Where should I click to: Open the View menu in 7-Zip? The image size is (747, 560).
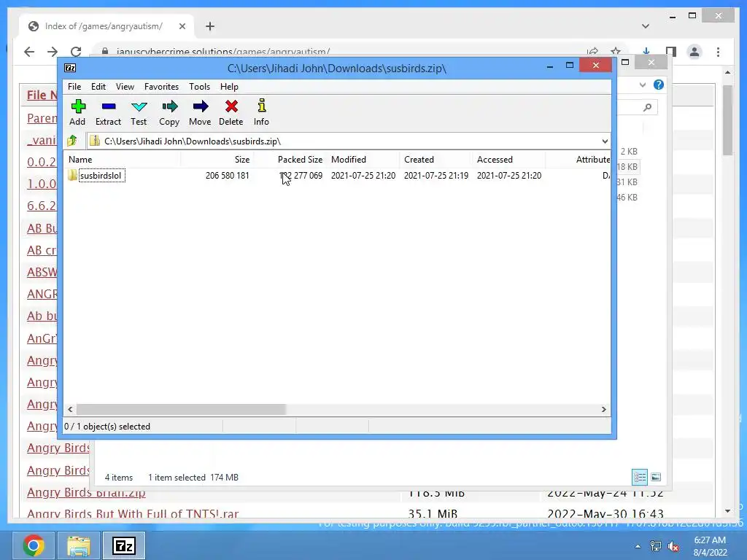click(125, 87)
